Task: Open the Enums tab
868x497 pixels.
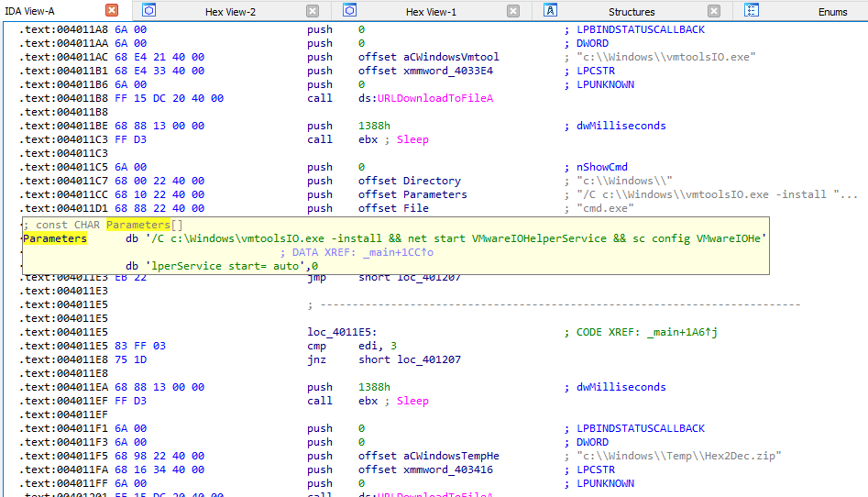Action: pyautogui.click(x=832, y=12)
